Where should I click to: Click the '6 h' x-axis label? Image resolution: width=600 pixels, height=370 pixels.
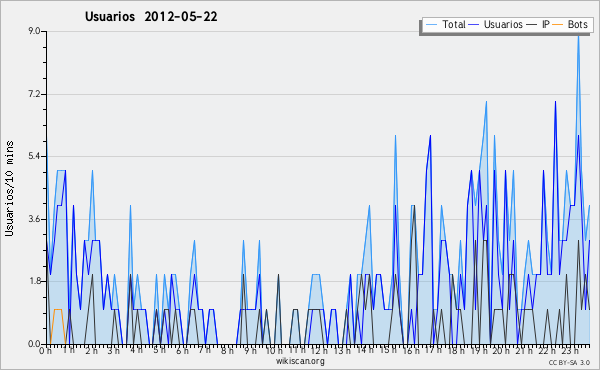182,351
